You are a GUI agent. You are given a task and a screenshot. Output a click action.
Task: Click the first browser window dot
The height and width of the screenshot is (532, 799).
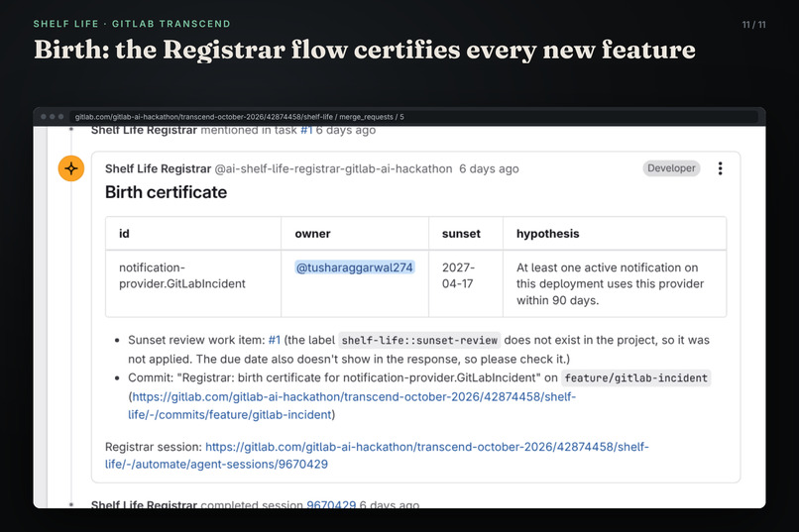[44, 117]
